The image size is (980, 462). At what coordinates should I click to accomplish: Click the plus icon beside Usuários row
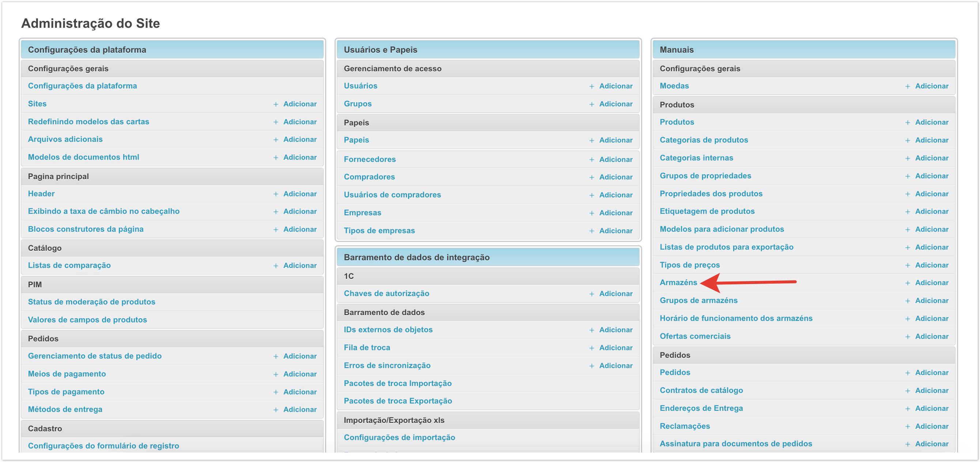[592, 86]
